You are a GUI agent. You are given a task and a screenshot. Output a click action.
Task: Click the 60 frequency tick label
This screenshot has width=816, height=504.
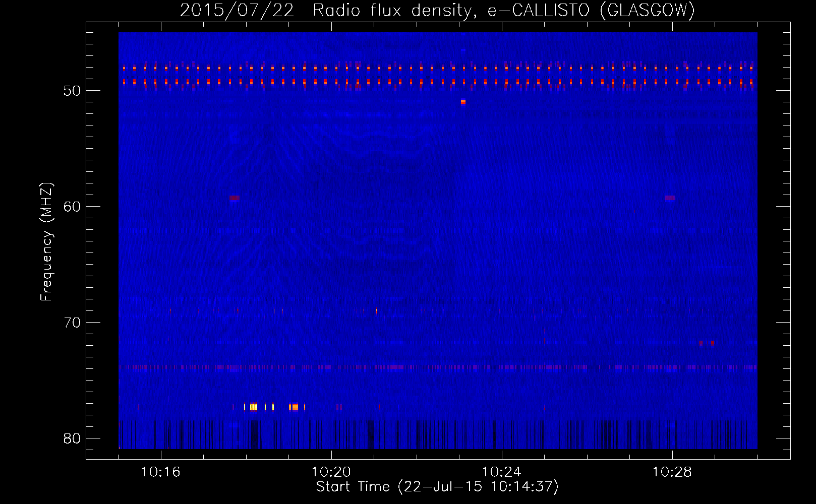pyautogui.click(x=73, y=207)
